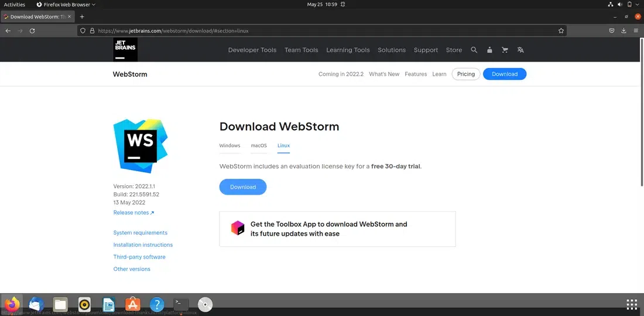This screenshot has width=644, height=316.
Task: Open the site search magnifier icon
Action: 474,50
